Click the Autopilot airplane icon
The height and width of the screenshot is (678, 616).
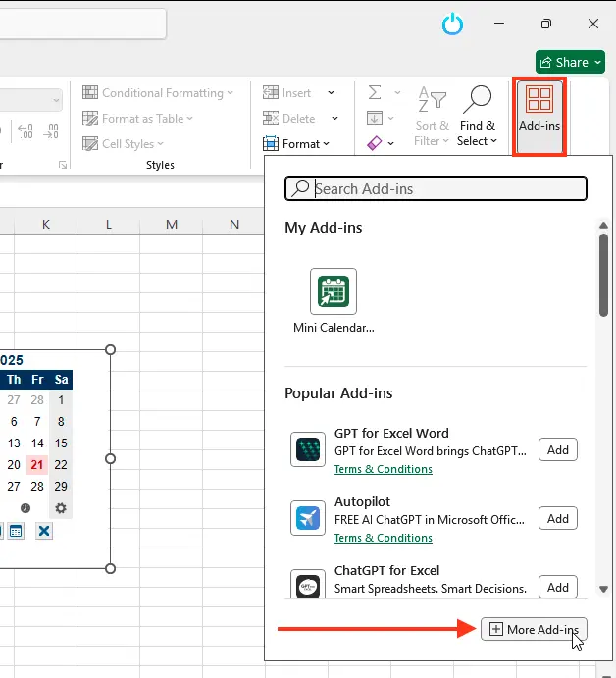coord(308,518)
